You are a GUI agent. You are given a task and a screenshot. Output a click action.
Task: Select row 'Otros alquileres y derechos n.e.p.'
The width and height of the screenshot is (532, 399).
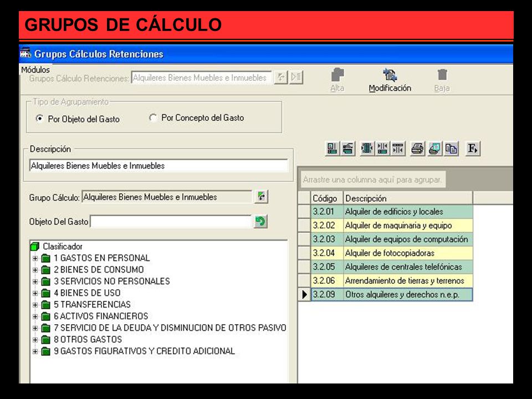[392, 294]
